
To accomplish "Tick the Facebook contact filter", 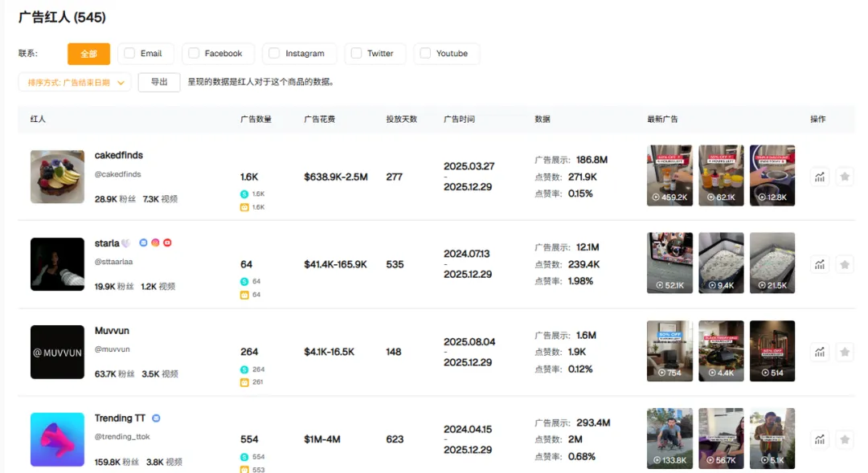I will click(194, 54).
